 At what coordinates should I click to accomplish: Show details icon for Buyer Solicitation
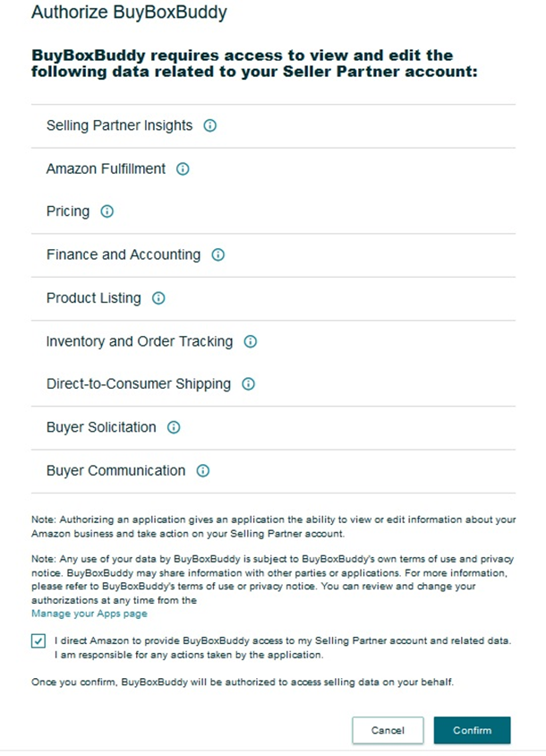tap(174, 427)
